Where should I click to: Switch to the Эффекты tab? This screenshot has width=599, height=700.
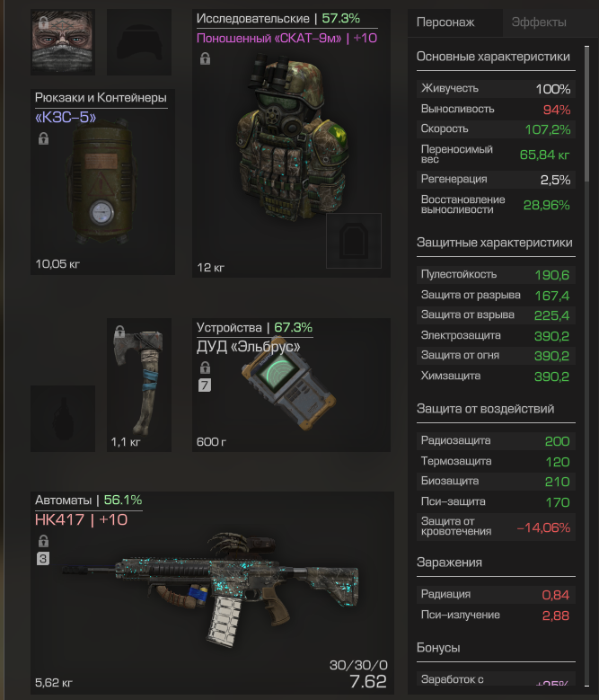coord(539,22)
